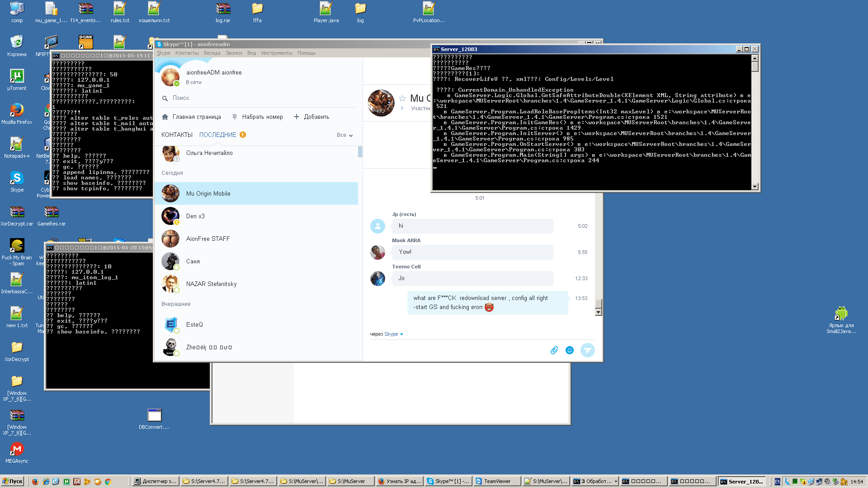
Task: Open the µTorrent desktop icon
Action: point(17,80)
